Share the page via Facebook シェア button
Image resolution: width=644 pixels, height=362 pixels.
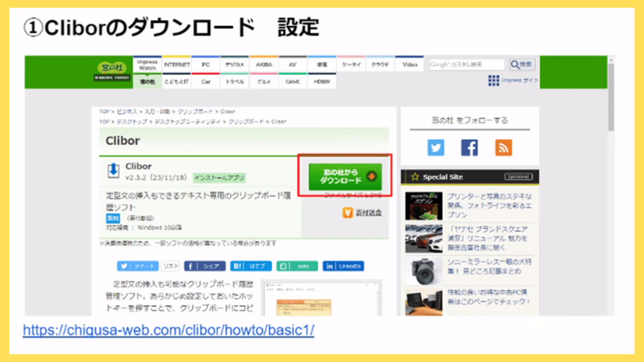point(204,266)
